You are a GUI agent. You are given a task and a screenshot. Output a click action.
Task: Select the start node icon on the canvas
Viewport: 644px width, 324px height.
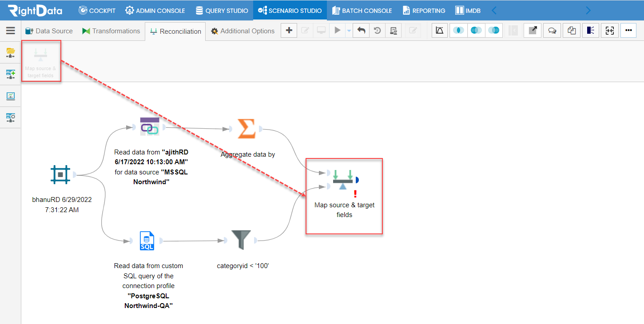(60, 174)
